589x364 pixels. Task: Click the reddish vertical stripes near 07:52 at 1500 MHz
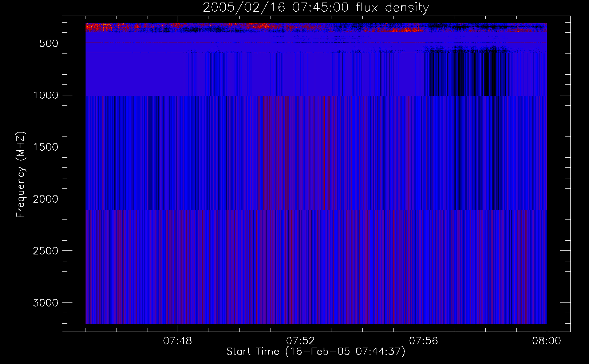click(x=291, y=147)
